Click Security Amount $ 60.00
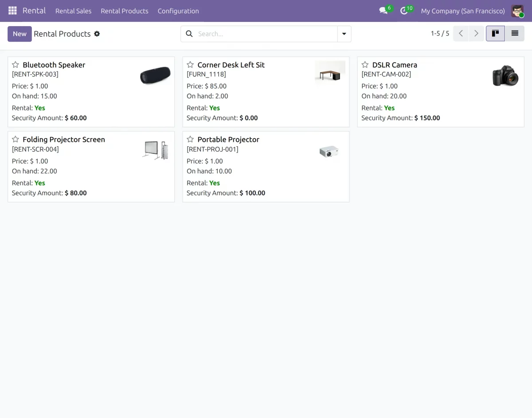This screenshot has height=418, width=532. [x=49, y=118]
